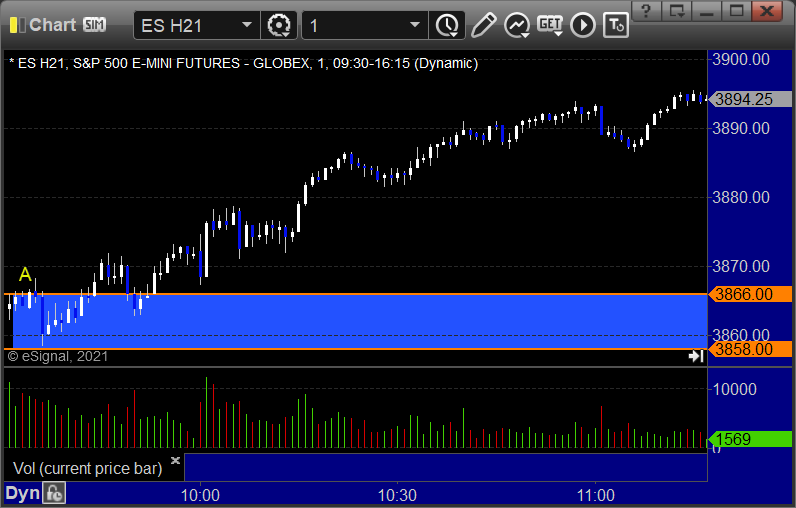
Task: Click the Dyn mode button
Action: tap(22, 493)
